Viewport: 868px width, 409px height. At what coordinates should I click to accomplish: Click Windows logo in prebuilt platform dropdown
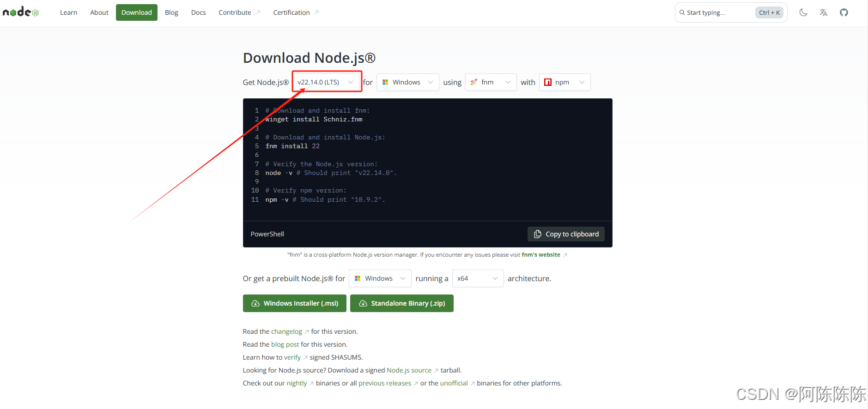(358, 278)
